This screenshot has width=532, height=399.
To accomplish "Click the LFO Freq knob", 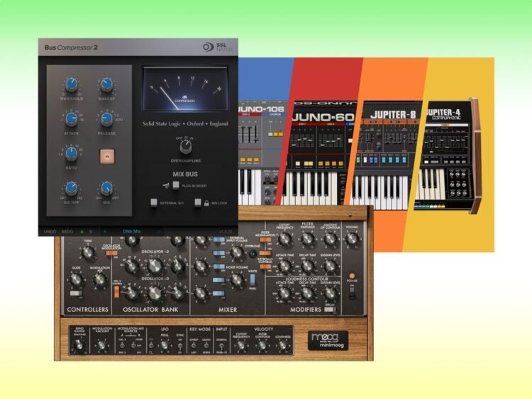I will (165, 345).
